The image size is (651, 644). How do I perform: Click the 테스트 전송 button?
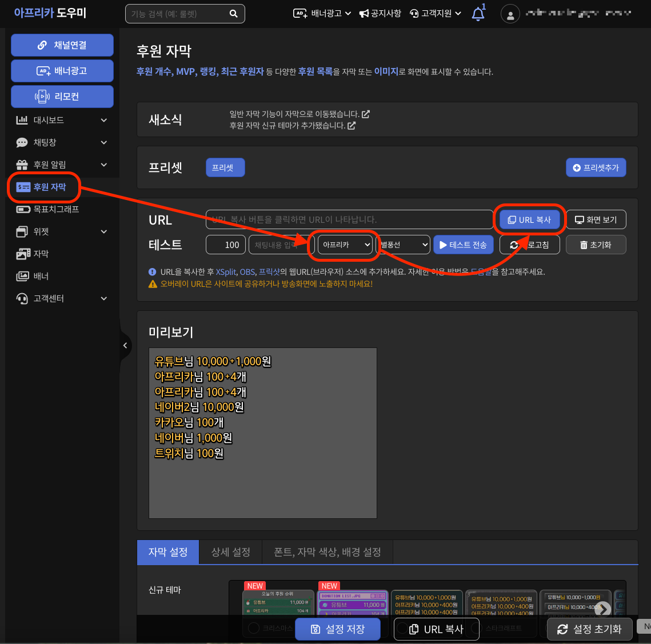click(x=464, y=245)
